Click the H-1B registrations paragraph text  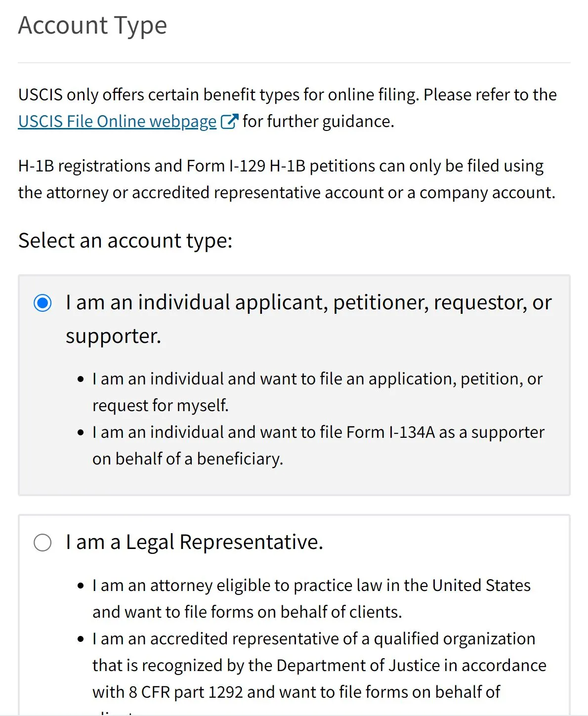click(287, 179)
